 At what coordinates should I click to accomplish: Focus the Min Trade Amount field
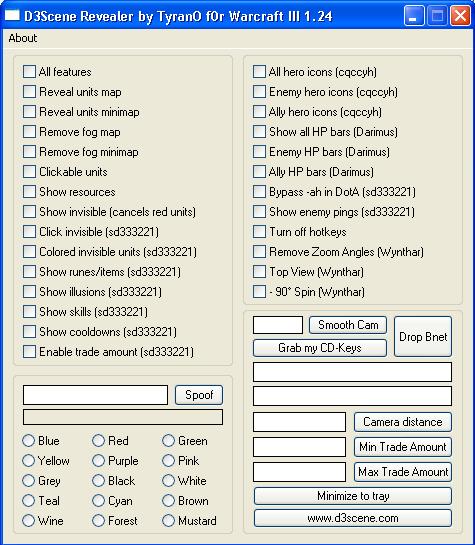point(300,447)
